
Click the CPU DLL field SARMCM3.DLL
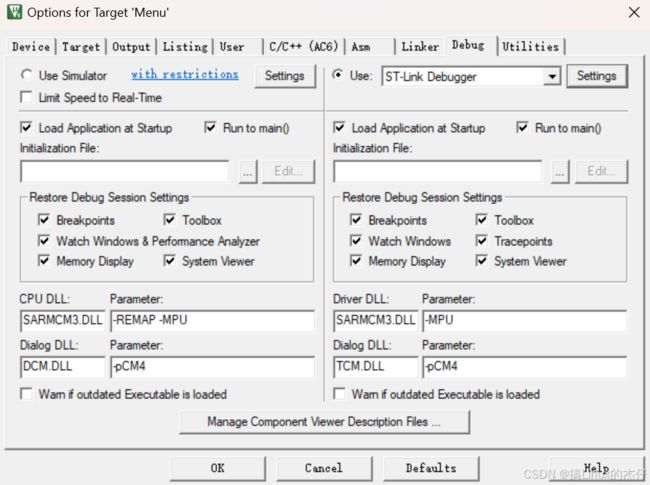click(62, 320)
